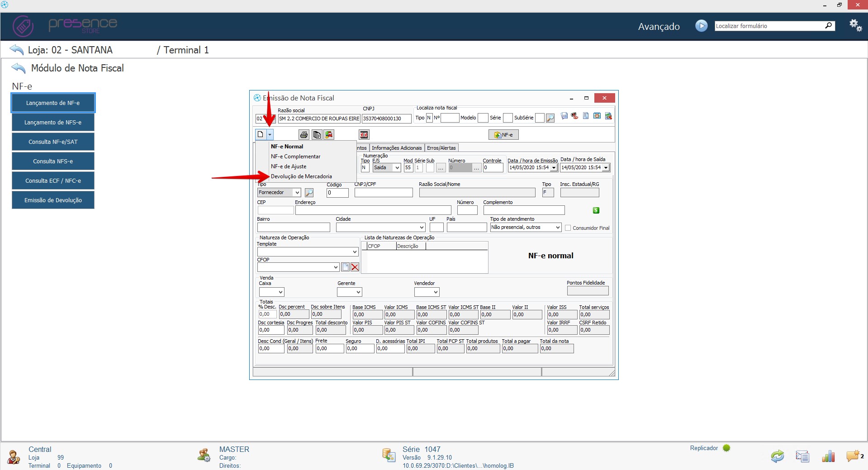Expand the Vendedor dropdown
Image resolution: width=868 pixels, height=470 pixels.
(436, 292)
